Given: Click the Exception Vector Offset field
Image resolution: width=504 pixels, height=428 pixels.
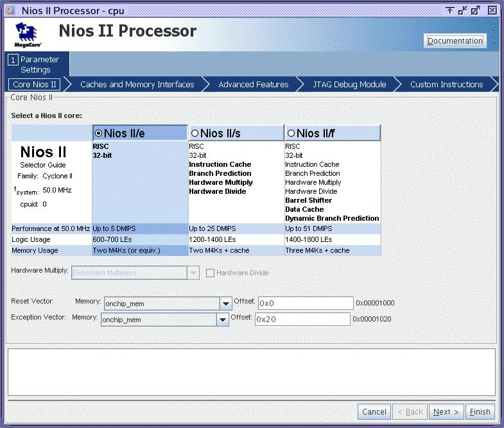Looking at the screenshot, I should [302, 320].
